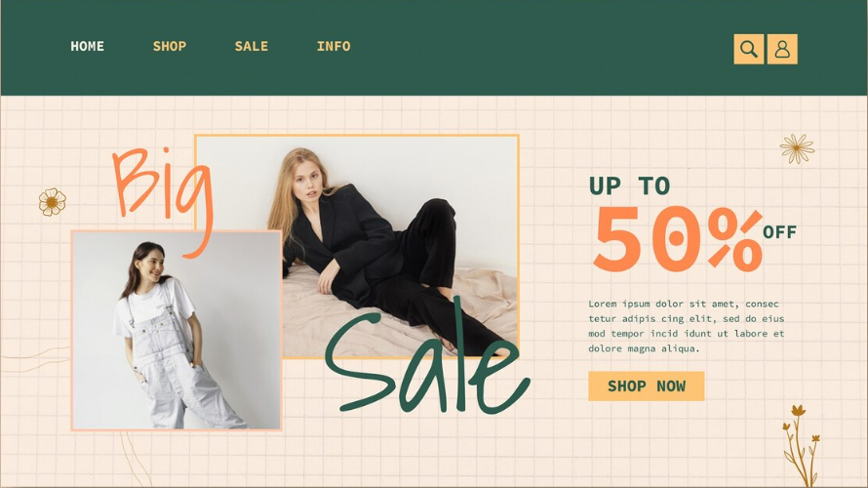Screen dimensions: 868x488
Task: Open the user account profile icon
Action: [782, 50]
